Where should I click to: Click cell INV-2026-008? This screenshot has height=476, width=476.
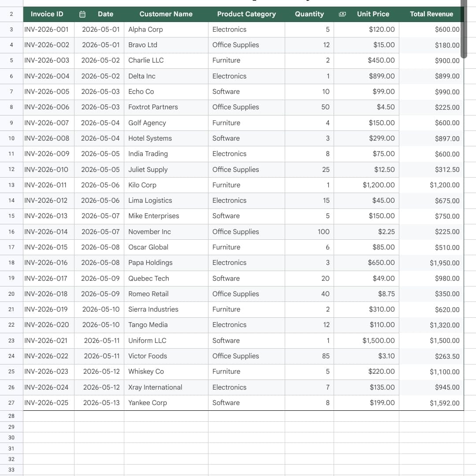(48, 138)
